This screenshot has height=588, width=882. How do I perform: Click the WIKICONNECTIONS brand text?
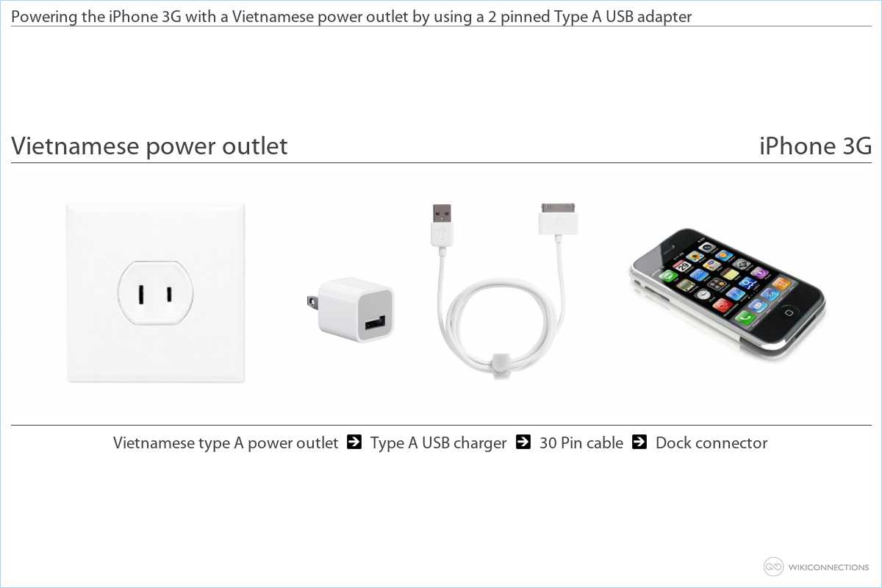click(830, 567)
